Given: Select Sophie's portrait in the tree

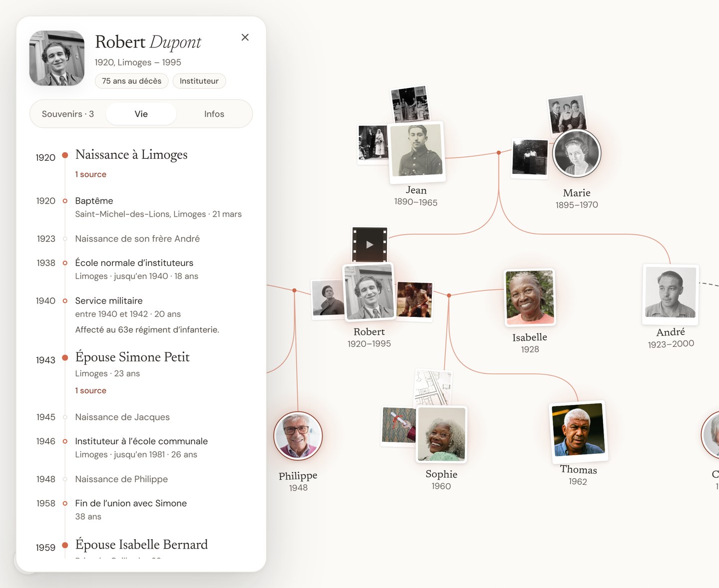Looking at the screenshot, I should point(441,434).
